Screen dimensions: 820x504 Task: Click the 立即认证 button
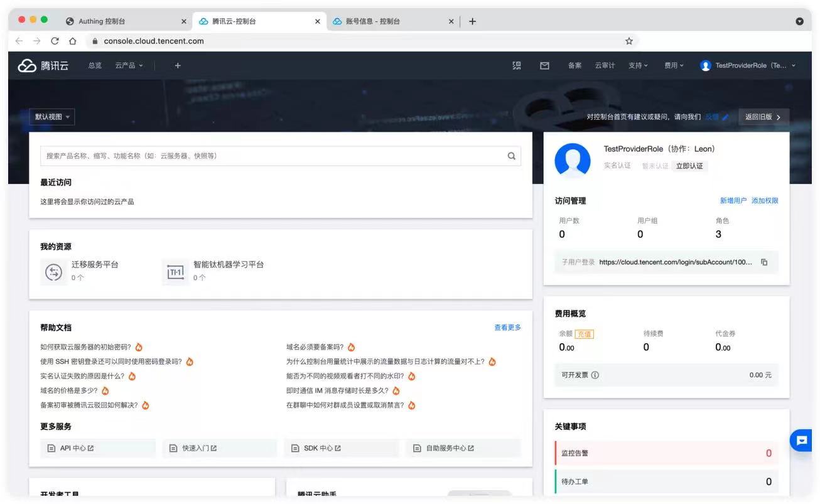(x=689, y=166)
